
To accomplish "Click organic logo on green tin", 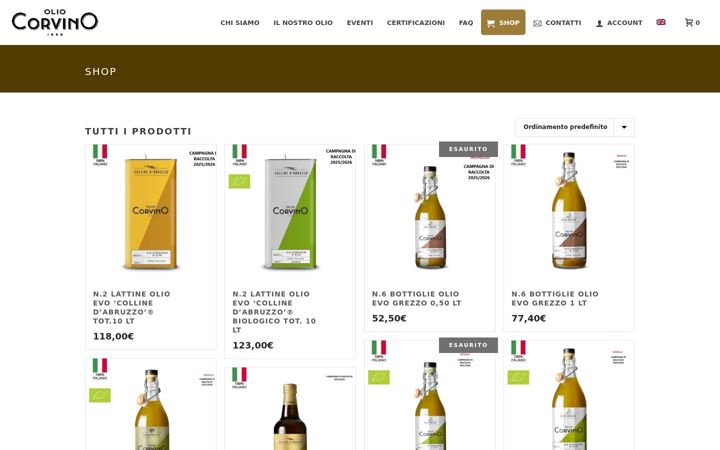I will tap(239, 181).
